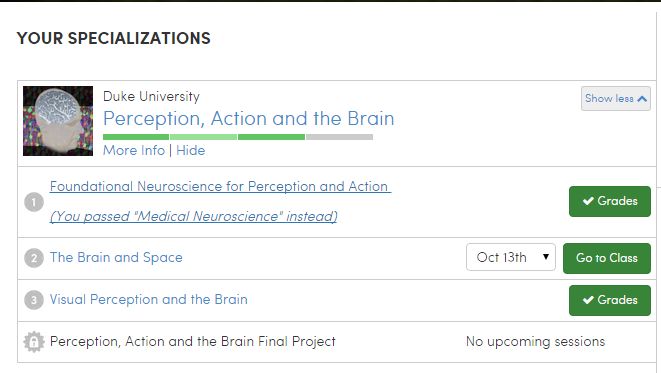Click the number 2 course step circle
661x373 pixels.
34,258
